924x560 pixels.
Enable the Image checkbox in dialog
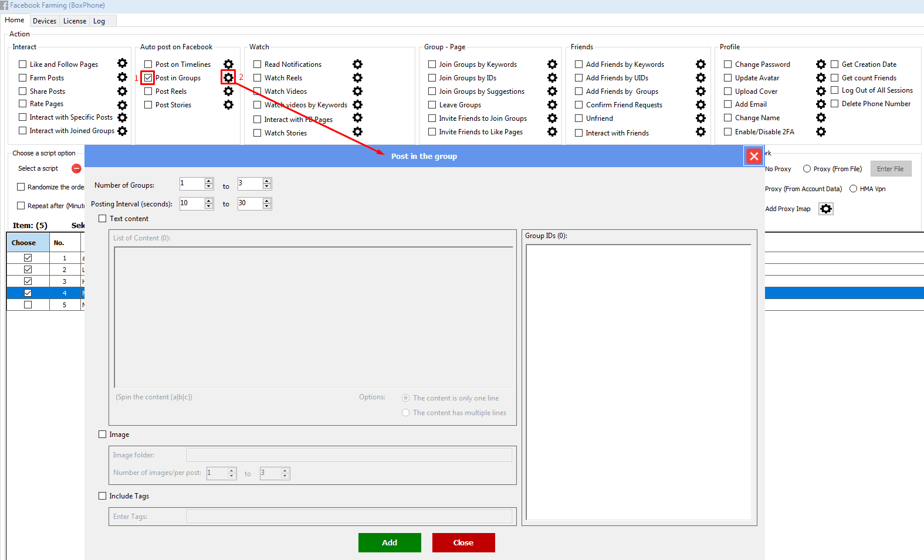103,434
